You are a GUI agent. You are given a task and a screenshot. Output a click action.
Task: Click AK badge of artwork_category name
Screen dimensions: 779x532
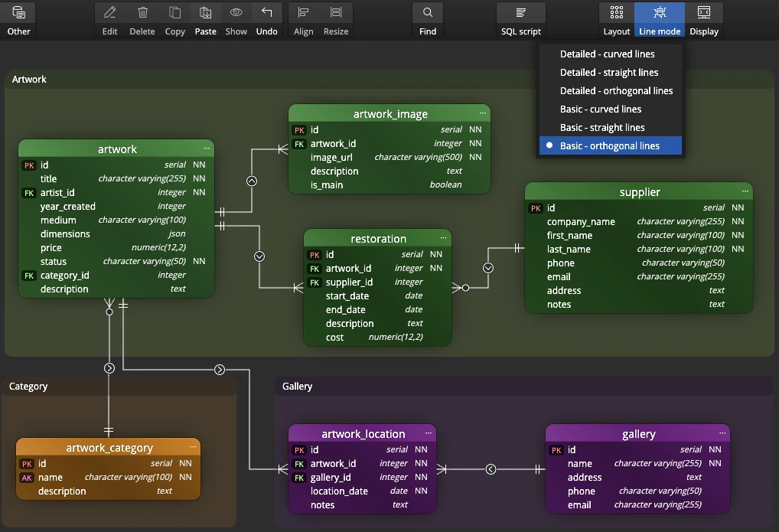(27, 478)
